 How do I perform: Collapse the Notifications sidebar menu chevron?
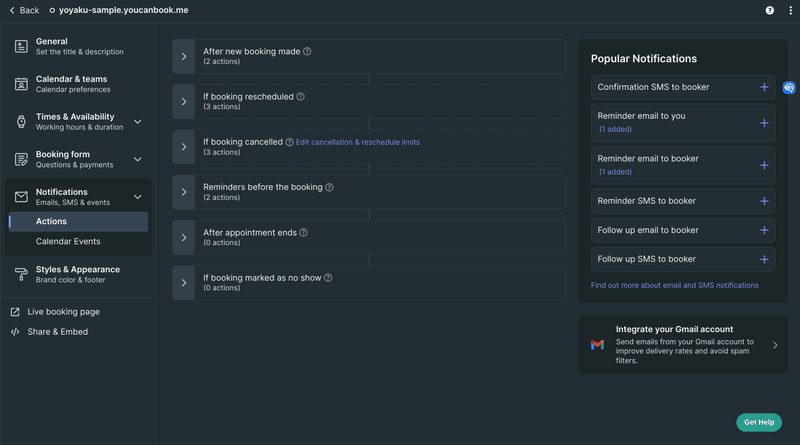pos(138,197)
